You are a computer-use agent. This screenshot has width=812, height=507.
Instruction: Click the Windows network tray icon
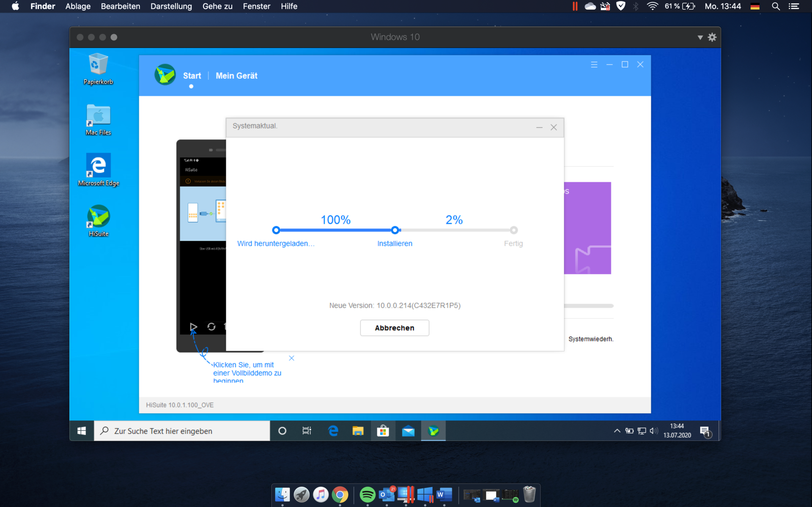642,431
